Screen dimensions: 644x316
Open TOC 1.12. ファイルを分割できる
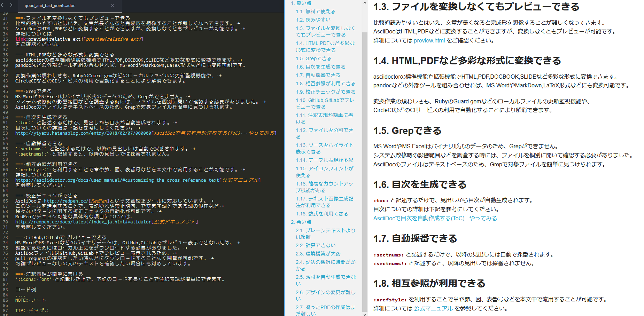[x=325, y=133]
